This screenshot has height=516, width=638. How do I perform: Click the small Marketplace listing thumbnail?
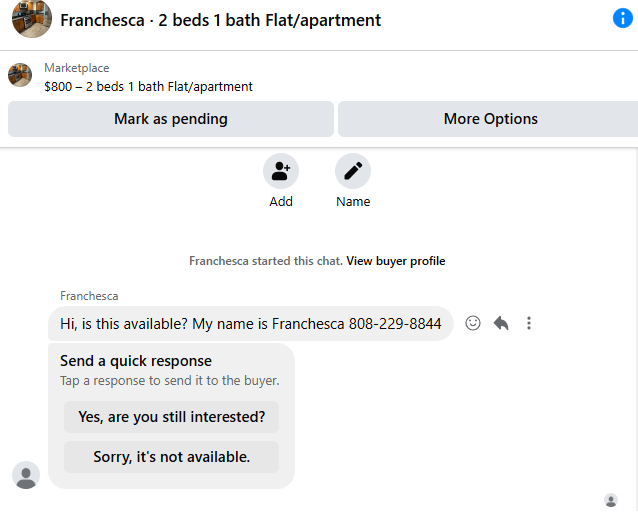point(20,75)
